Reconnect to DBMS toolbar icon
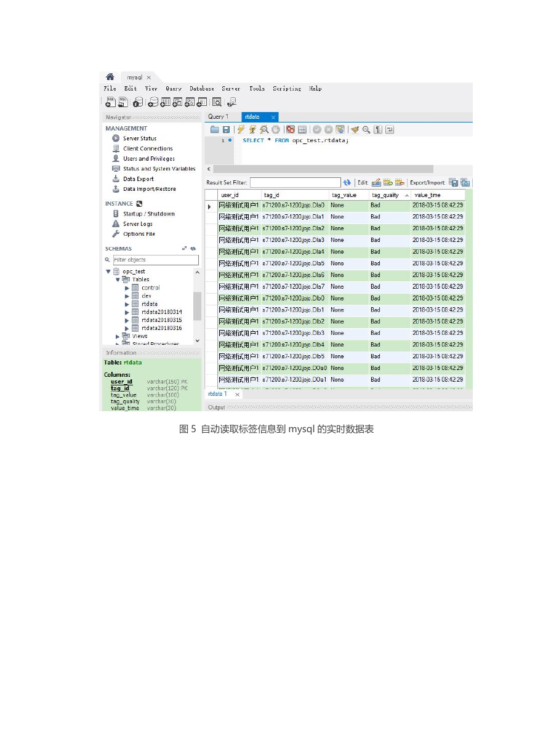This screenshot has height=756, width=535. tap(232, 102)
